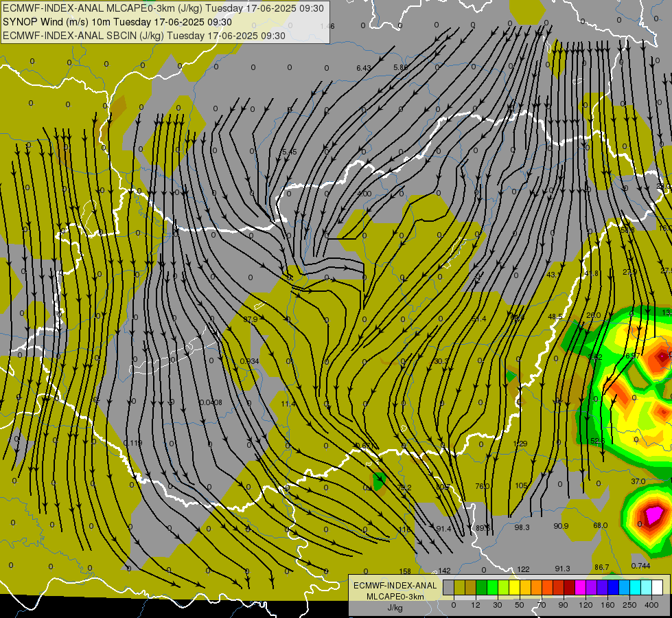Click the map value 51.4
This screenshot has height=618, width=672.
[478, 319]
